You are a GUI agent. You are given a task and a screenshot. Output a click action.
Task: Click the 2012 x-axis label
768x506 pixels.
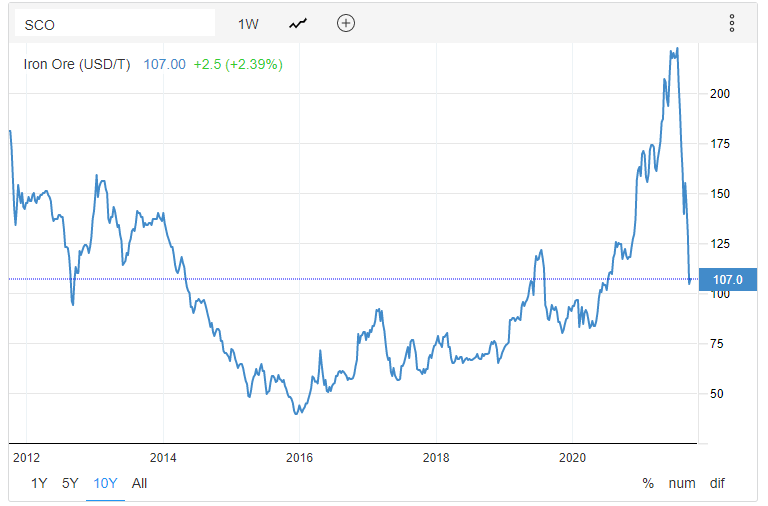pos(26,458)
